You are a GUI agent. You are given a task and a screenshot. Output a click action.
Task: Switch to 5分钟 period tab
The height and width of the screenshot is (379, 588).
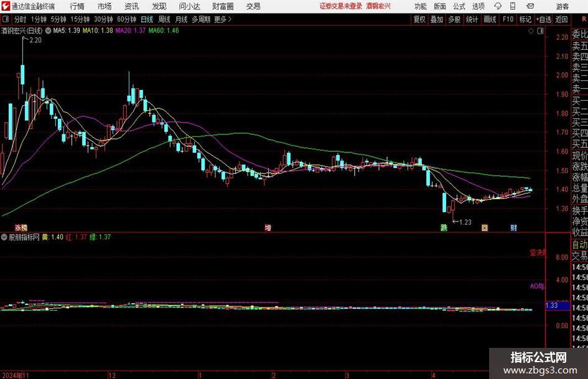58,19
